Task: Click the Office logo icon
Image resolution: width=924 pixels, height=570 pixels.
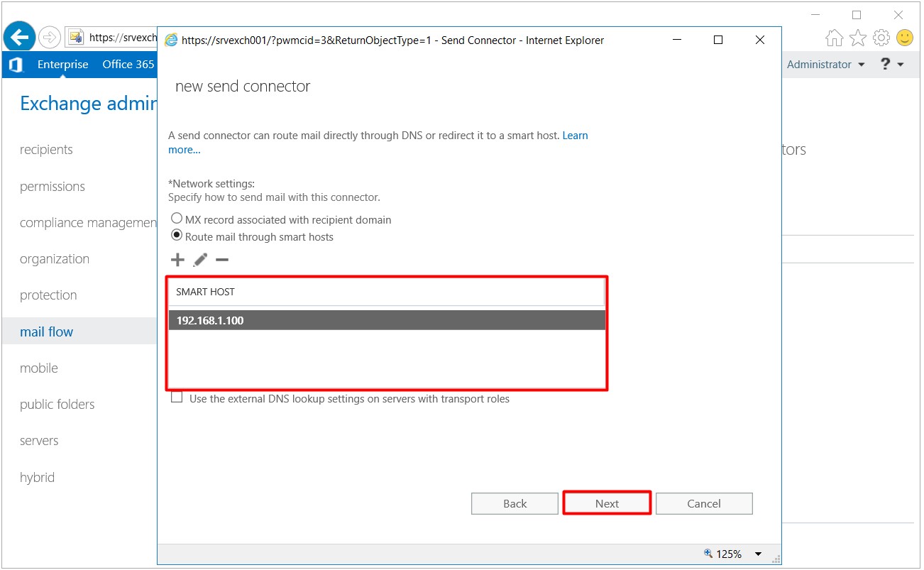Action: (16, 65)
